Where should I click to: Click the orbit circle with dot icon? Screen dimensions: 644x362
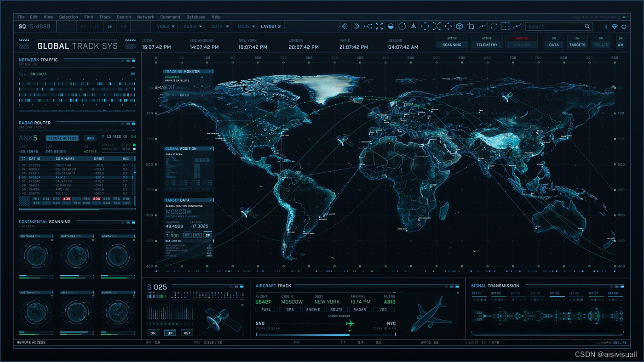click(x=402, y=26)
